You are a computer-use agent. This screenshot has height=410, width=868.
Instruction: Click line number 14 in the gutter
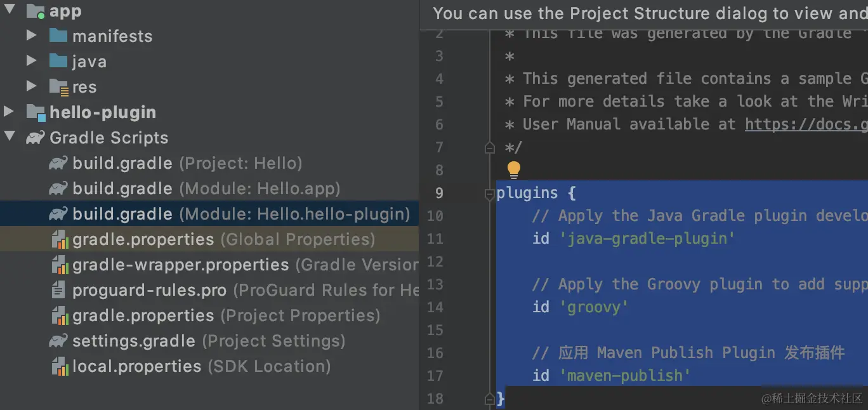point(435,307)
